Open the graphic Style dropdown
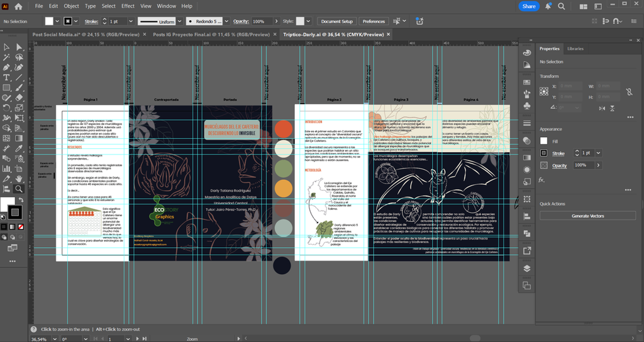The height and width of the screenshot is (342, 644). [308, 21]
